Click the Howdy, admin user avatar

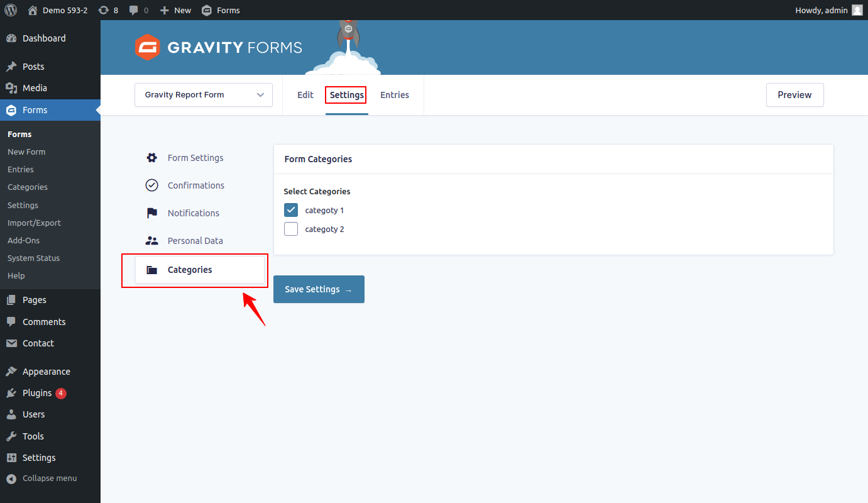coord(857,10)
